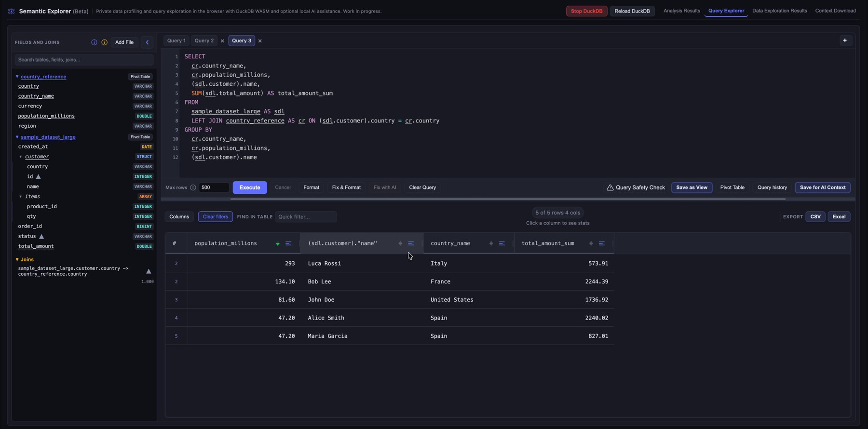
Task: Close the Query 3 tab
Action: click(x=260, y=41)
